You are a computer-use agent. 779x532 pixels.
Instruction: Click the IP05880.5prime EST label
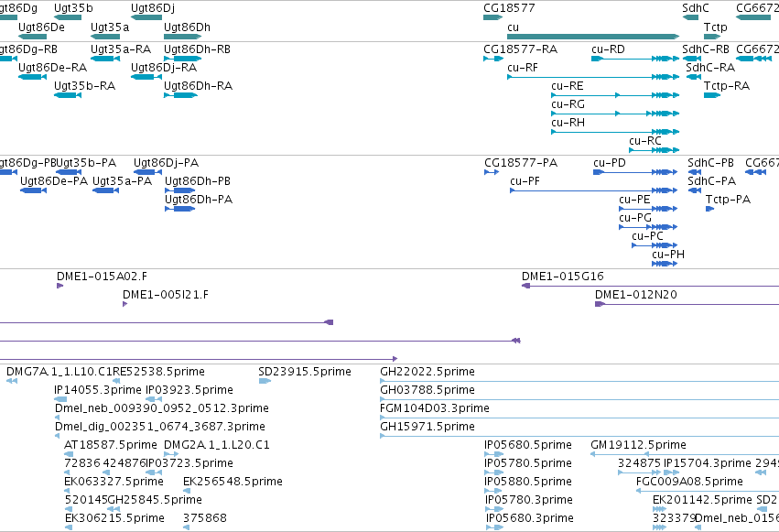point(528,482)
